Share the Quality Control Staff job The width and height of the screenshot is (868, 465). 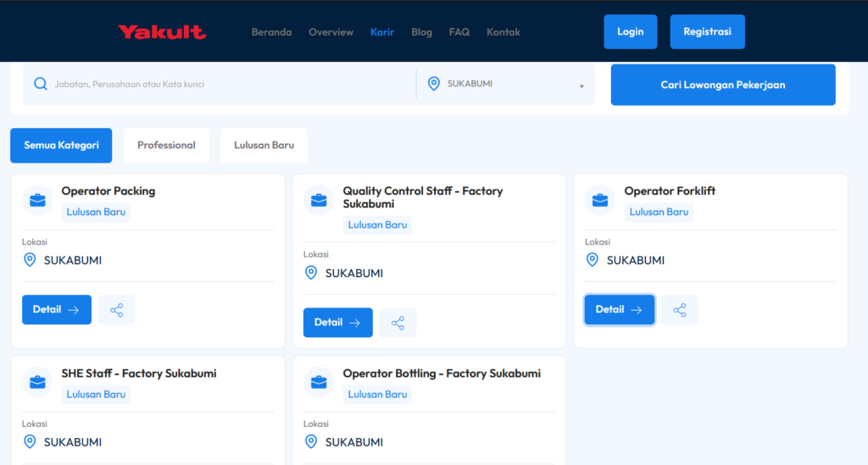[x=398, y=323]
